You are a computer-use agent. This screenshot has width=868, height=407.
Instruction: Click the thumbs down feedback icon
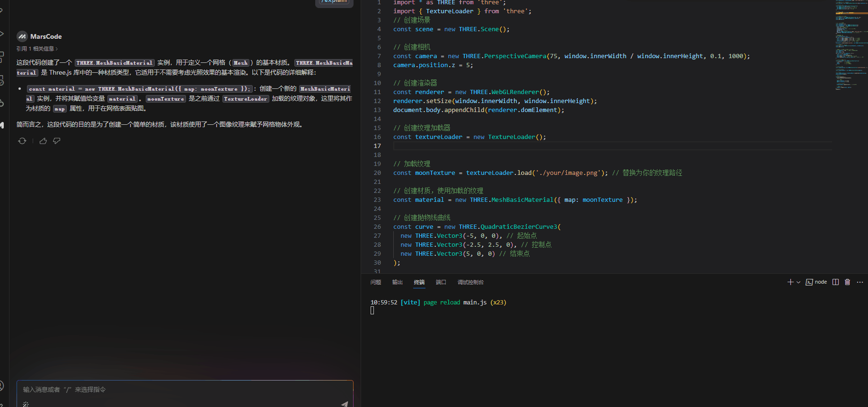tap(57, 141)
